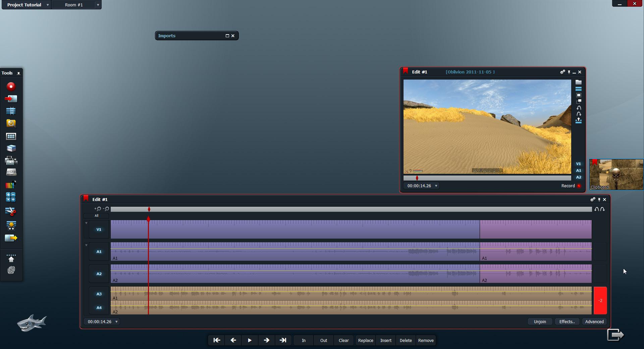Pin the Edit #1 viewer window
Screen dimensions: 644x349
point(569,72)
